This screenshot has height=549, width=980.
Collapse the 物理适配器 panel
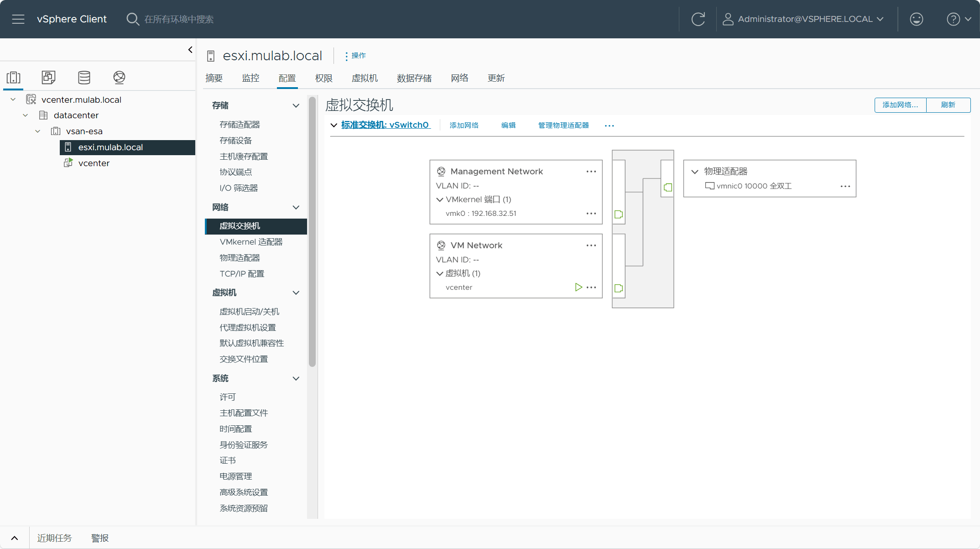click(695, 172)
